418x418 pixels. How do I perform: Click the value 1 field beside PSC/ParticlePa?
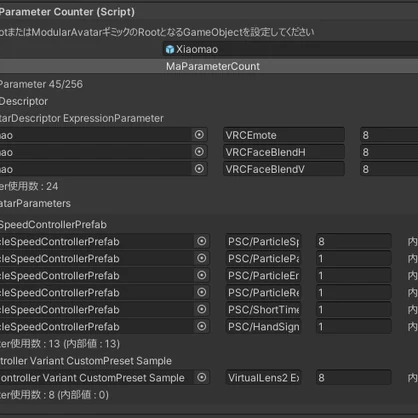[354, 258]
